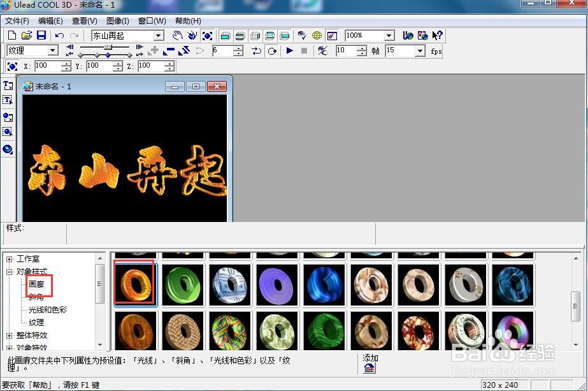Activate the context help pointer icon

pyautogui.click(x=437, y=36)
